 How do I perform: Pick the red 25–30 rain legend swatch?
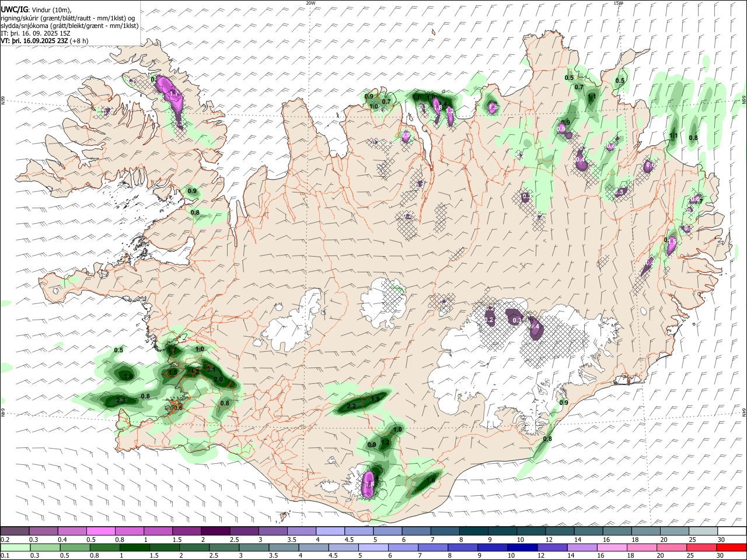pos(702,547)
